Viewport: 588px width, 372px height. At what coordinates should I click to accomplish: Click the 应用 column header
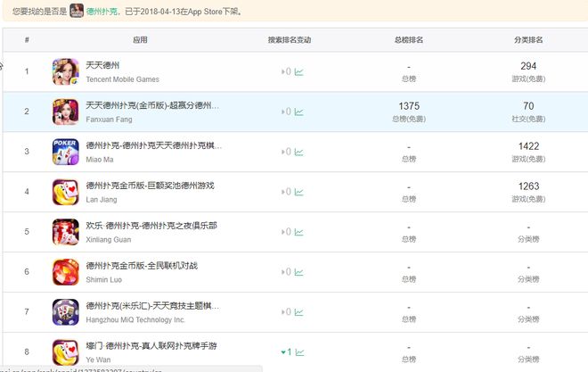140,40
